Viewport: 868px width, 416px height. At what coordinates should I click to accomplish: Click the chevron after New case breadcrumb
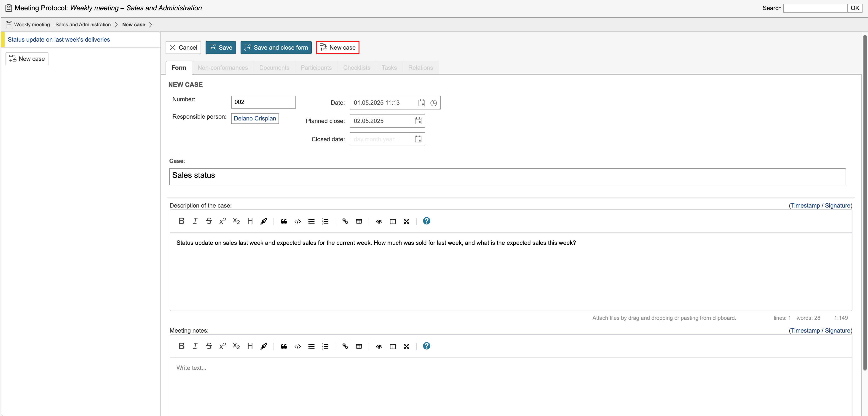point(151,25)
